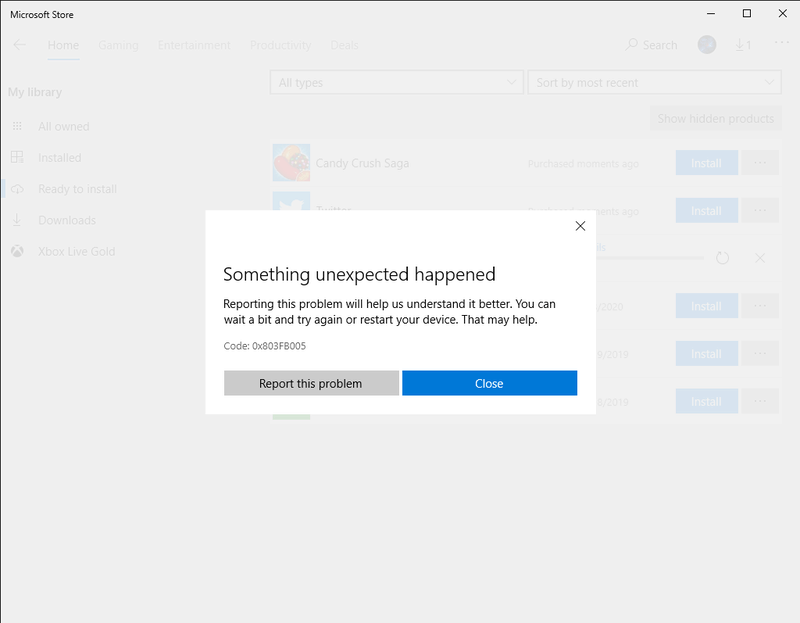Select Installed in the sidebar
Screen dimensions: 800x623
click(60, 158)
